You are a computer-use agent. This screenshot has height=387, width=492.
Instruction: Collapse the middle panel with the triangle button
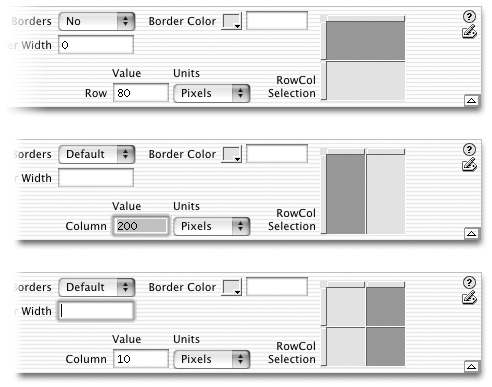(x=471, y=233)
